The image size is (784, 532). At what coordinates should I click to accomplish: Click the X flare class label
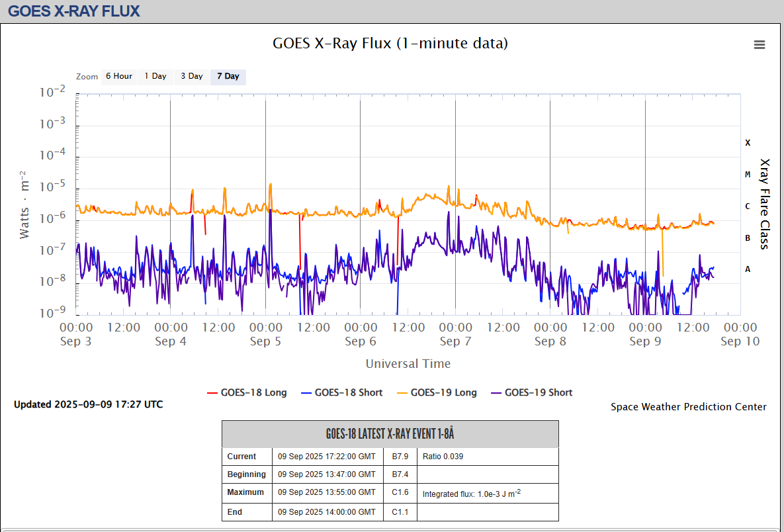point(748,143)
